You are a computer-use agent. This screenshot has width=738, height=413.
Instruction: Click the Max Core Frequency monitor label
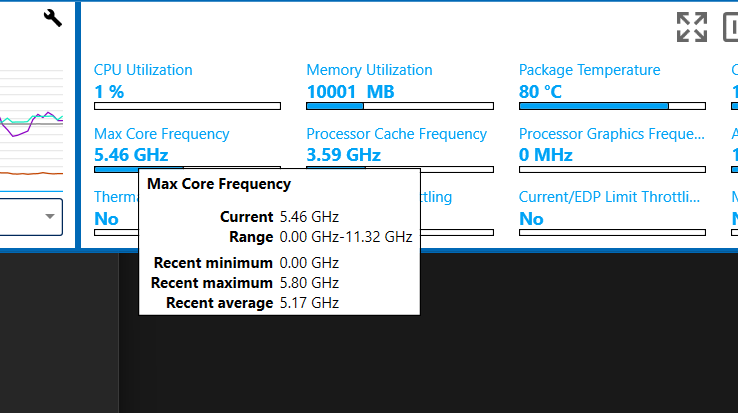(x=161, y=134)
